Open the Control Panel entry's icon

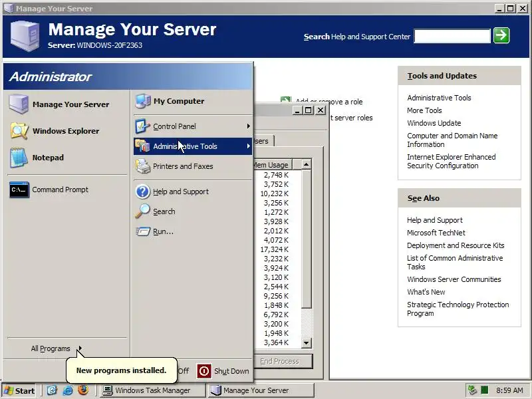point(142,126)
